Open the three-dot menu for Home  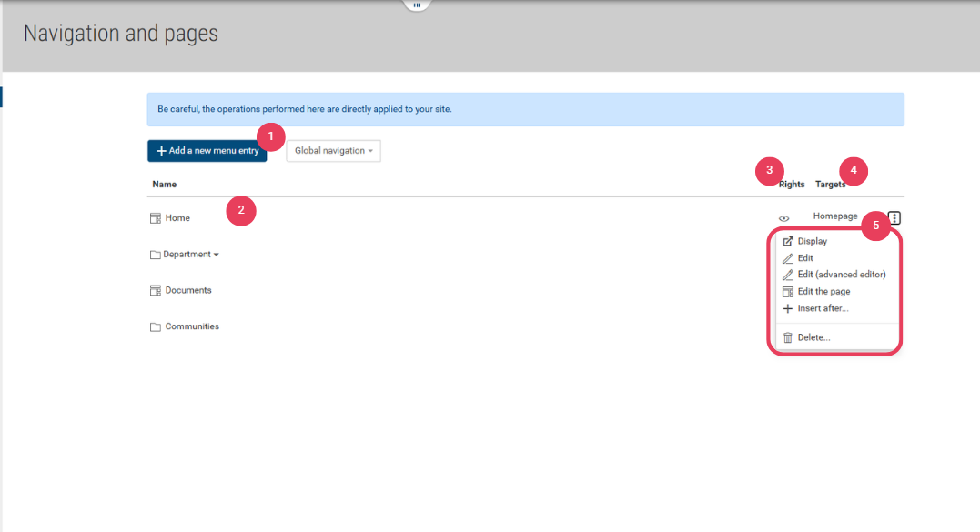pos(894,218)
